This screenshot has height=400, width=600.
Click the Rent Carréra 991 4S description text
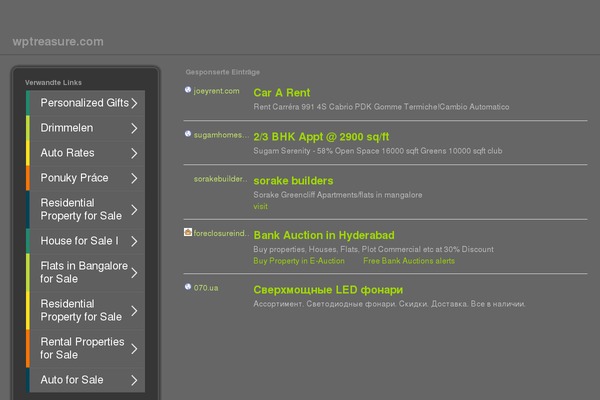click(x=381, y=107)
